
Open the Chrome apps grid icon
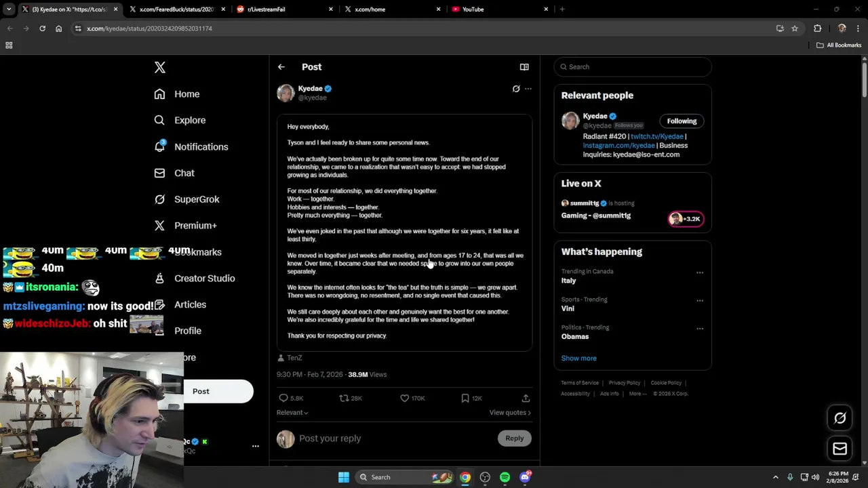(x=9, y=45)
